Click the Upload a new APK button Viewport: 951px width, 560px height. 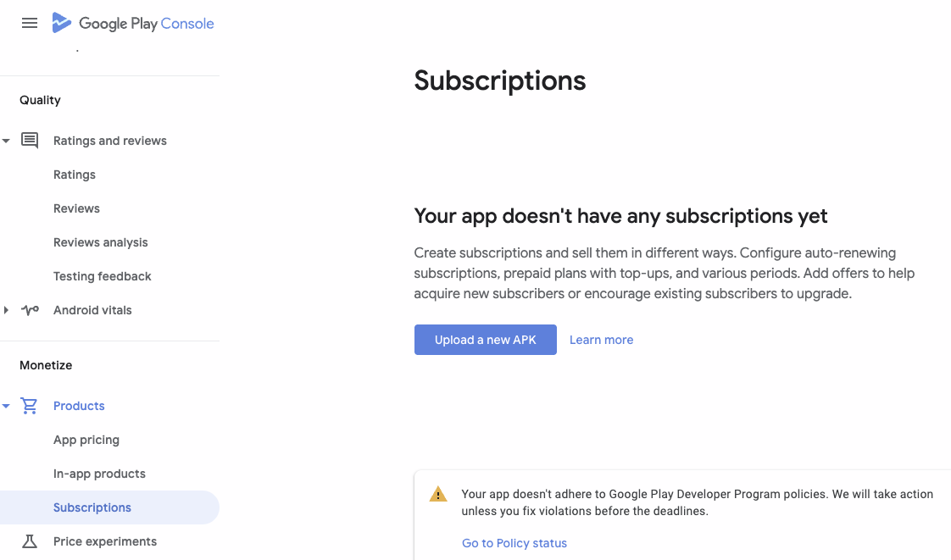pos(485,340)
